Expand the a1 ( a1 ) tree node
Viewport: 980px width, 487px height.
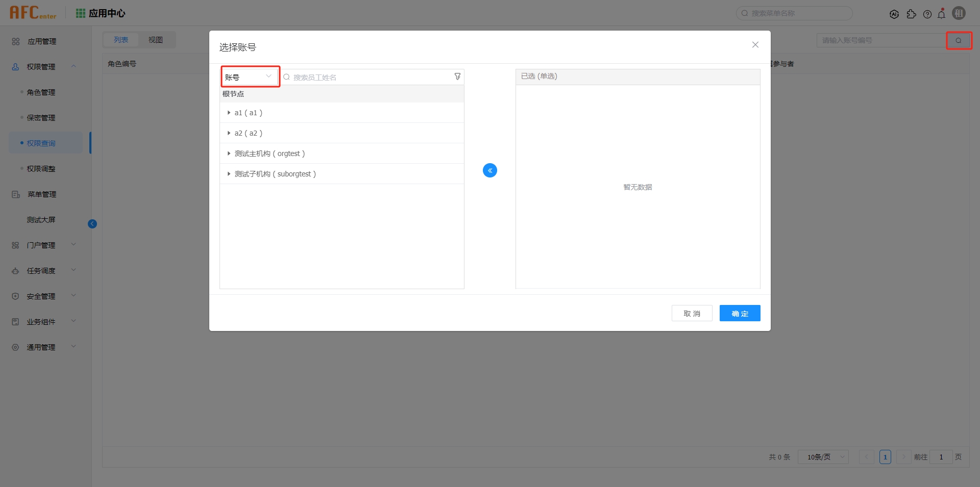(228, 113)
